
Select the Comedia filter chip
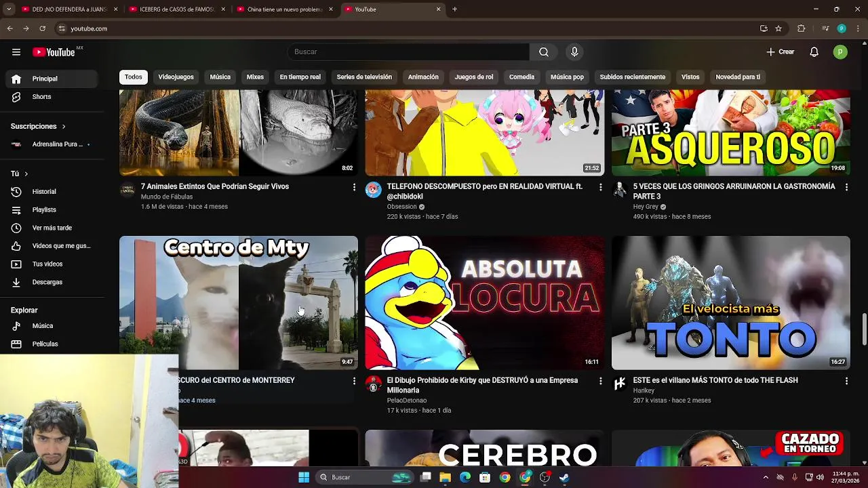click(522, 77)
